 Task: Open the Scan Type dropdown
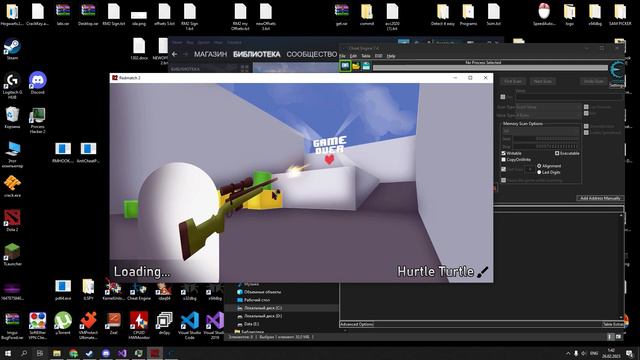(548, 107)
